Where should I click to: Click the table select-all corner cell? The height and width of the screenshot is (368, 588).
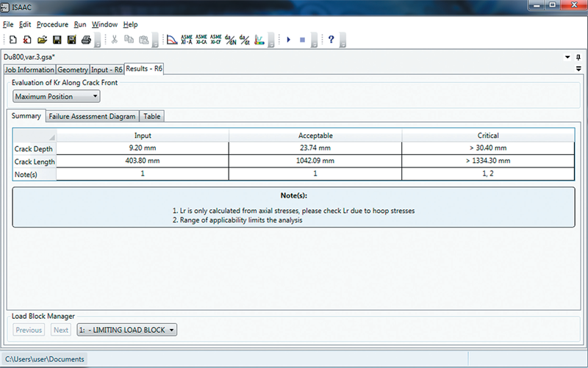tap(35, 135)
